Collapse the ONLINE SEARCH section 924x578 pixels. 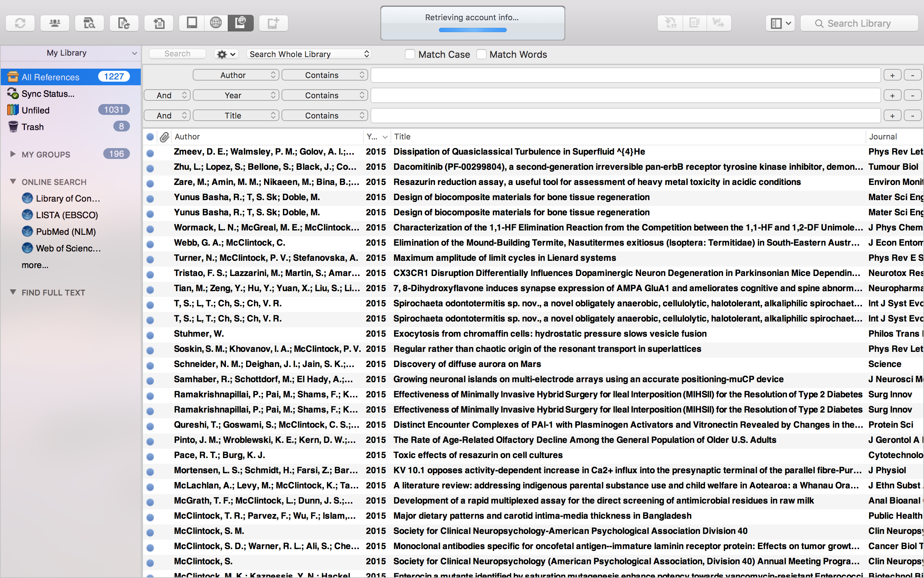[13, 182]
